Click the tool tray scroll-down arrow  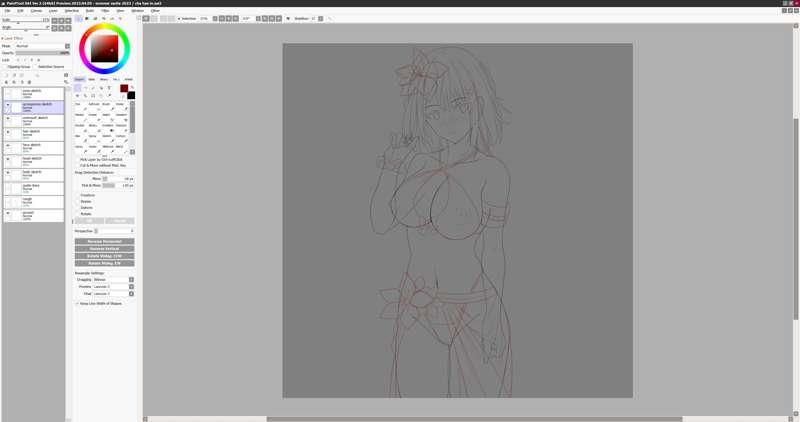tap(133, 152)
